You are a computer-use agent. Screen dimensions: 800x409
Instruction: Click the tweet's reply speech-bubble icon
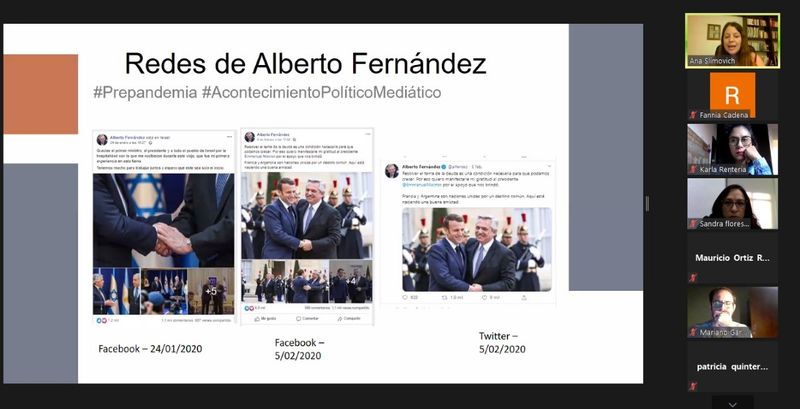click(405, 297)
